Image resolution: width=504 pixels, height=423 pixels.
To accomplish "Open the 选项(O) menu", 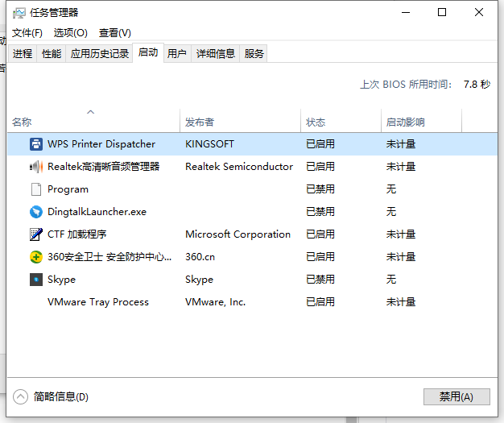I will 70,33.
